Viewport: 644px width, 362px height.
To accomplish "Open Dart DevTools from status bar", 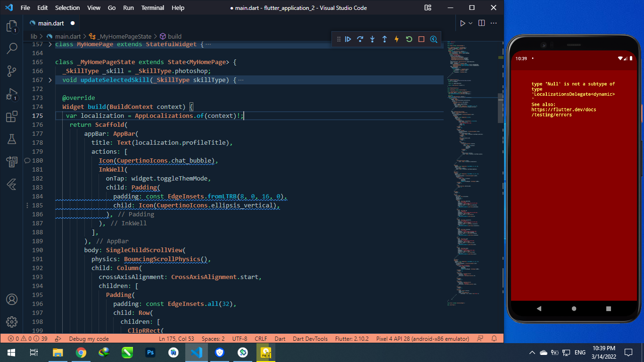I will (310, 338).
